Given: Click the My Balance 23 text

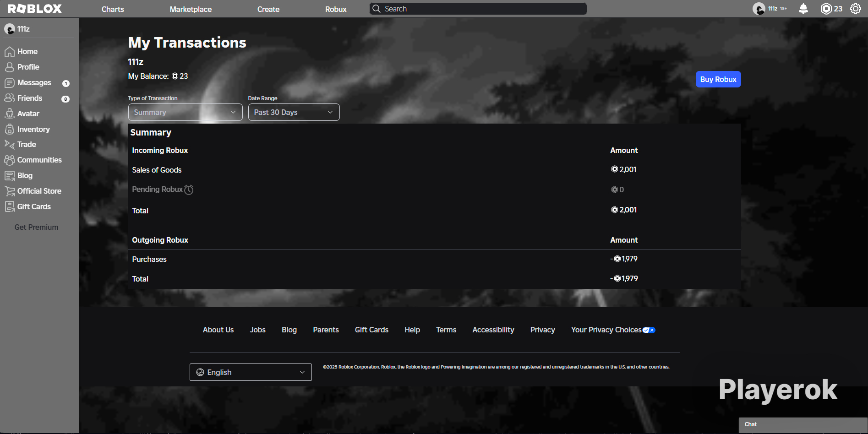Looking at the screenshot, I should pos(158,76).
